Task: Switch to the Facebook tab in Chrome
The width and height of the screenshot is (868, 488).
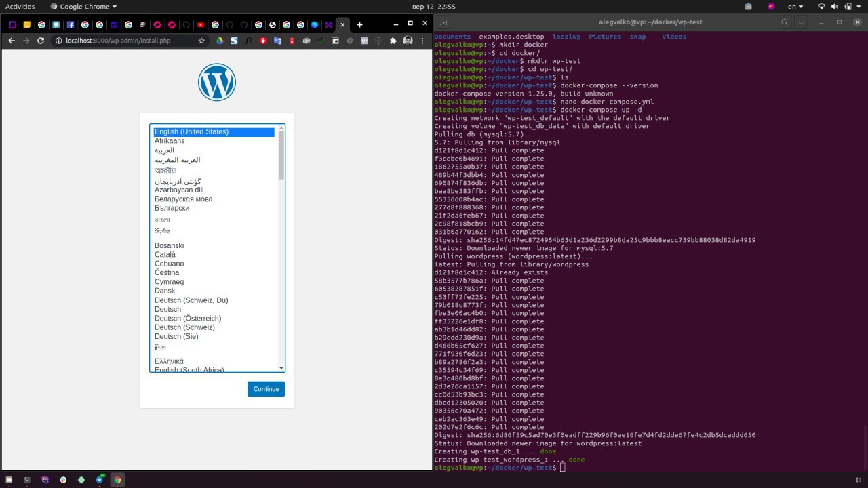Action: click(71, 25)
